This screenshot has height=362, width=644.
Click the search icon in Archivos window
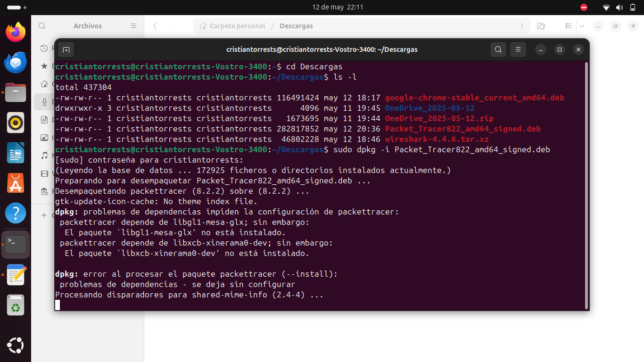[42, 26]
